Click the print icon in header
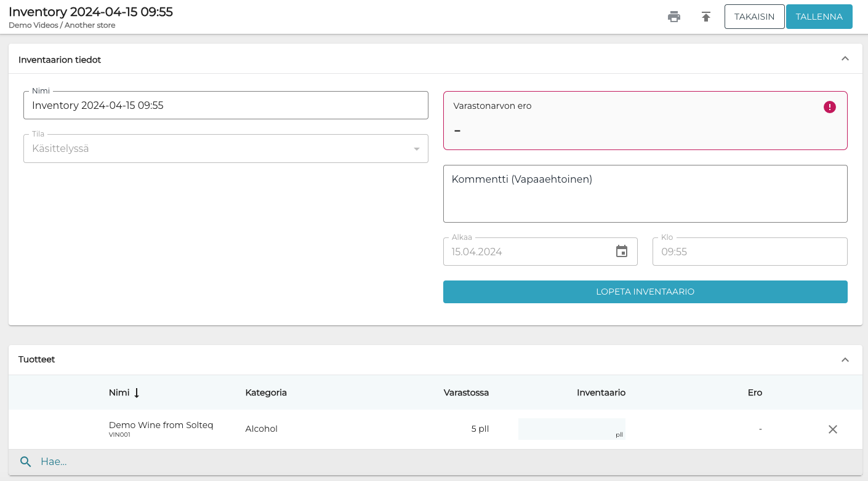The image size is (868, 481). click(x=674, y=17)
